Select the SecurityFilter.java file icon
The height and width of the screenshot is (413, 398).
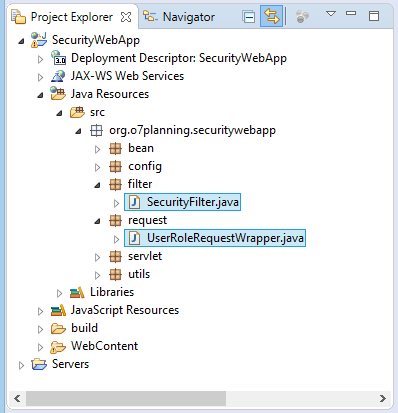click(135, 202)
